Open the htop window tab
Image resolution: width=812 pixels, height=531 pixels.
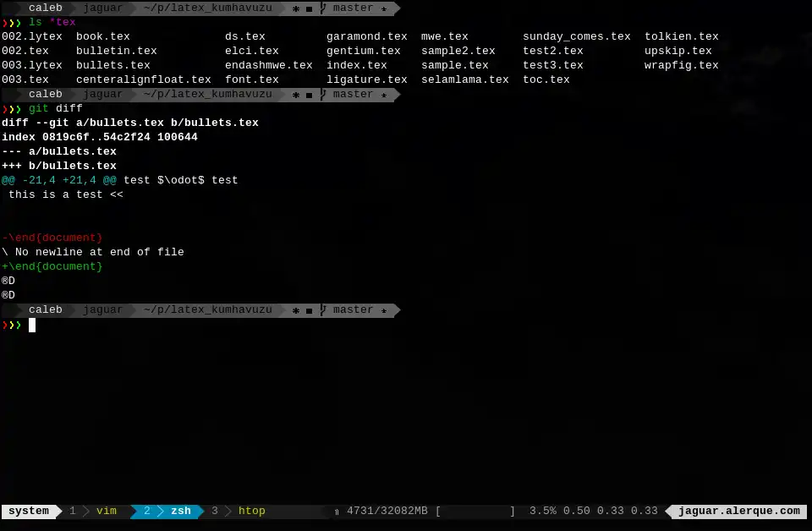(252, 511)
